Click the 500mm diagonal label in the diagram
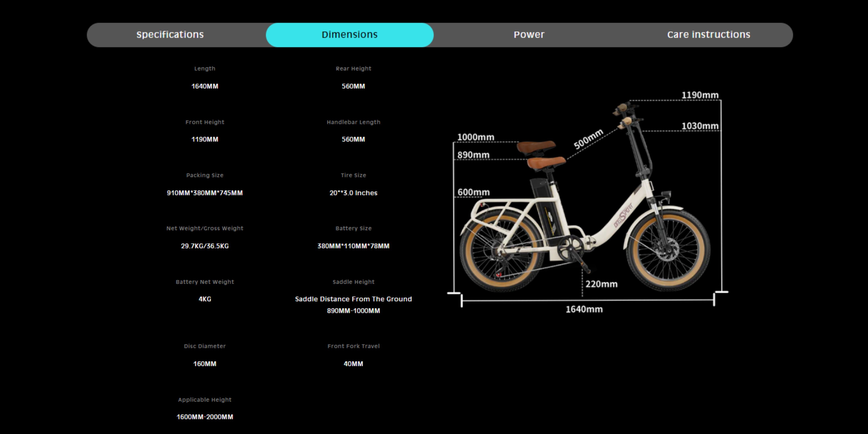This screenshot has height=434, width=868. tap(588, 139)
